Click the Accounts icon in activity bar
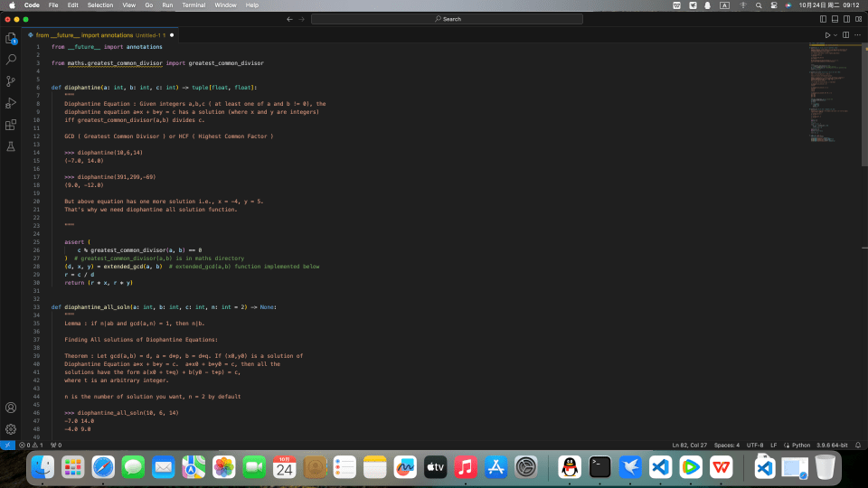Viewport: 868px width, 488px height. pos(11,408)
